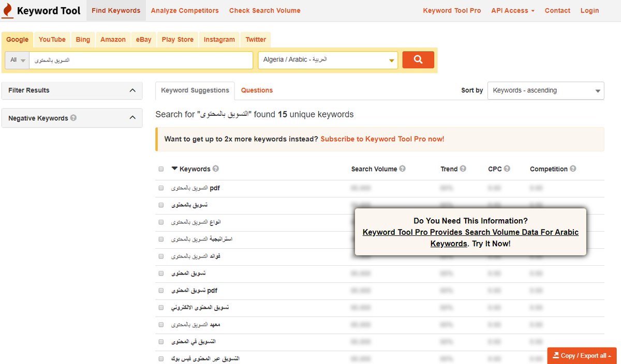Open the Copy / Export all menu
Viewport: 621px width, 364px height.
pyautogui.click(x=582, y=356)
